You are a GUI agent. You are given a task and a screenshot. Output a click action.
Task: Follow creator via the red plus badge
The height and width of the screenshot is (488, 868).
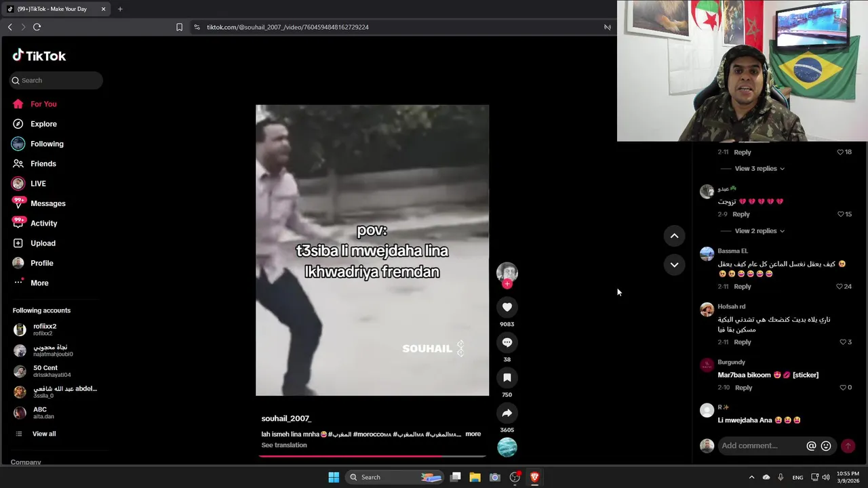point(507,284)
